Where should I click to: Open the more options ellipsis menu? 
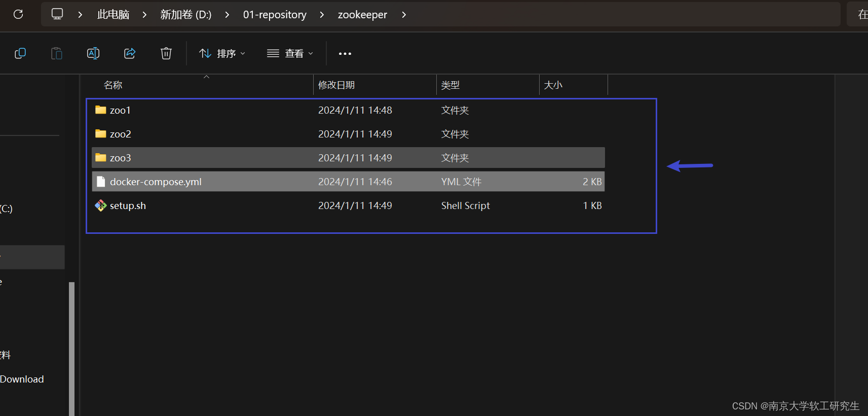(345, 53)
